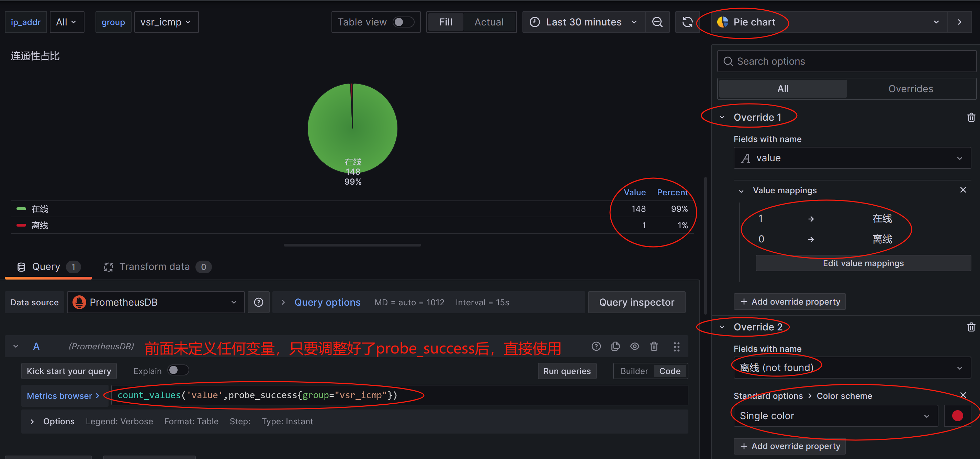The height and width of the screenshot is (459, 980).
Task: Click the query A drag handle icon
Action: (x=676, y=346)
